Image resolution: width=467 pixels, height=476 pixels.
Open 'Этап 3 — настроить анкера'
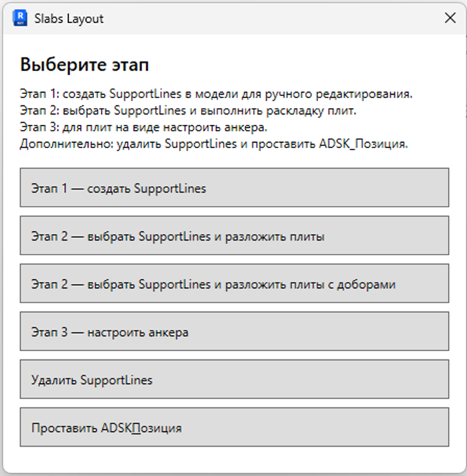pyautogui.click(x=234, y=331)
